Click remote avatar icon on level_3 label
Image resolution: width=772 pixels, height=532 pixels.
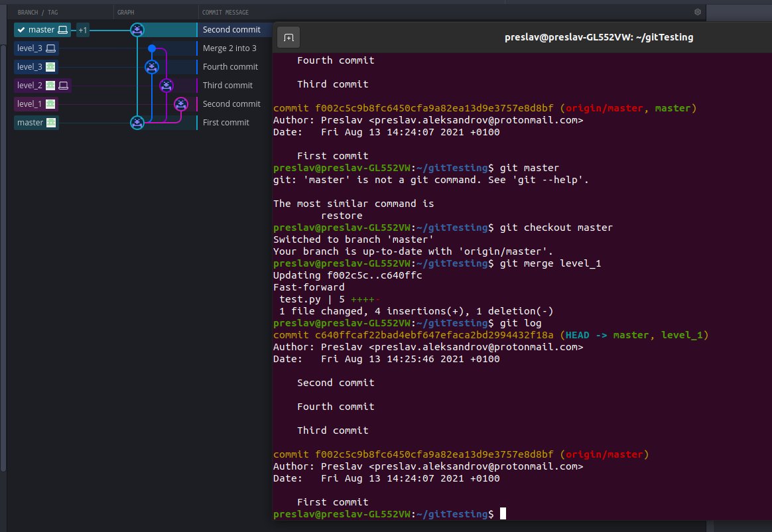[50, 67]
